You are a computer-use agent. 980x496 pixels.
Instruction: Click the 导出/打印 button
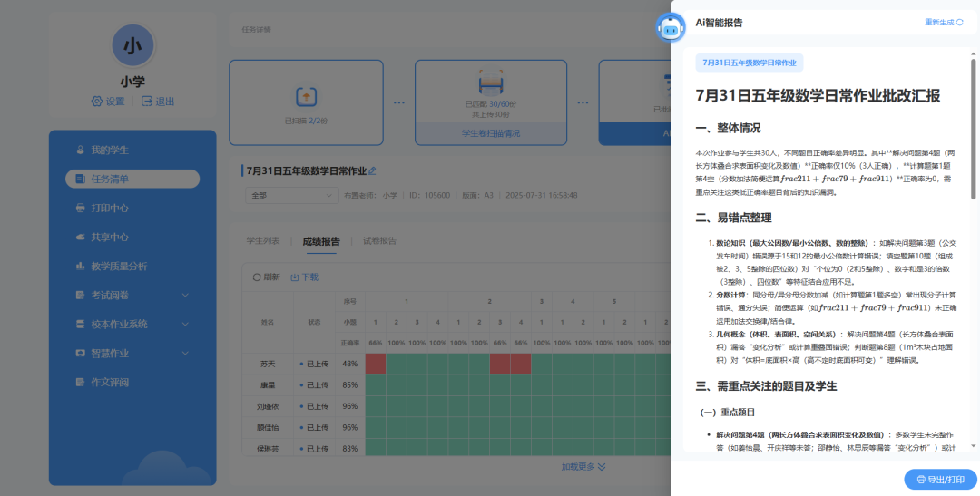[940, 480]
